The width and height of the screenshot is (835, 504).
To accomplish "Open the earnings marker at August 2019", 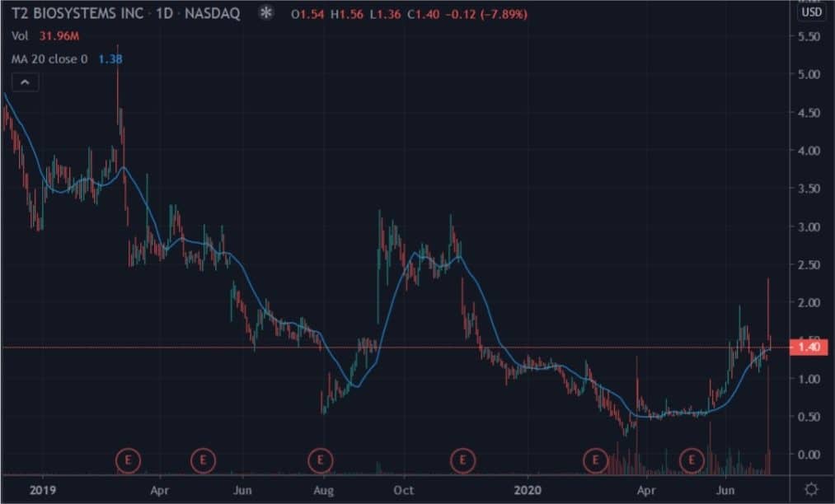I will click(x=321, y=460).
